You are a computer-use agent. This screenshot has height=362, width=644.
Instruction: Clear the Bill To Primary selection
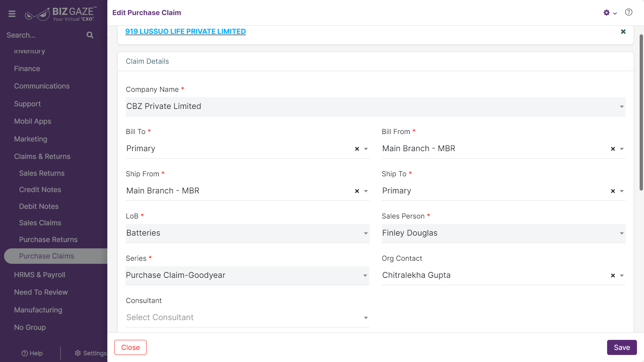[x=357, y=149]
